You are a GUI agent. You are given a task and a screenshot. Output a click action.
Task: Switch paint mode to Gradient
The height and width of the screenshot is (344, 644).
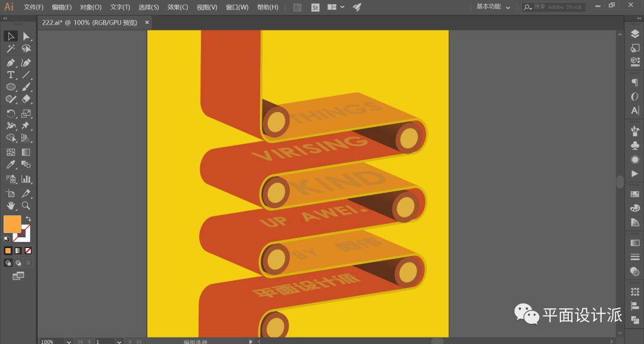point(18,250)
